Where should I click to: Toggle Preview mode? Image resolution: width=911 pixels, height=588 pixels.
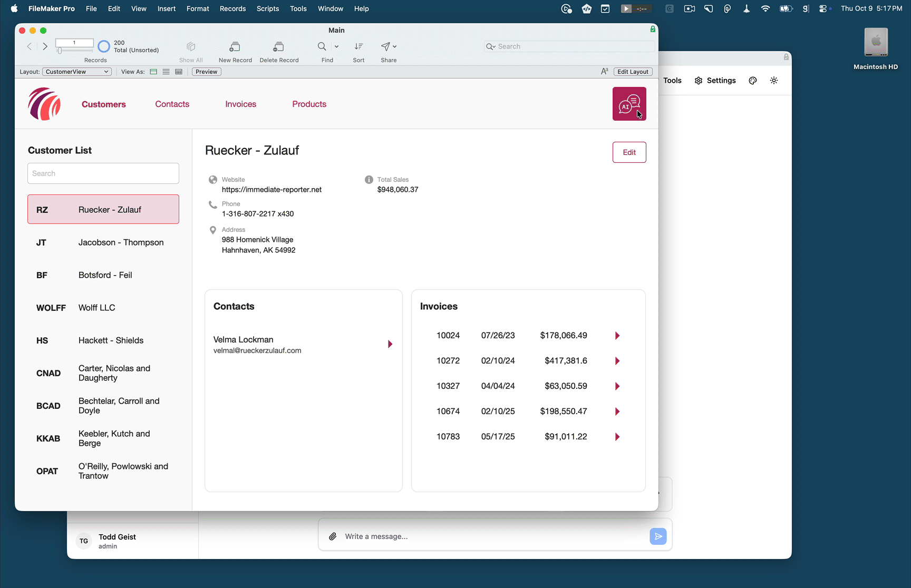click(x=206, y=72)
